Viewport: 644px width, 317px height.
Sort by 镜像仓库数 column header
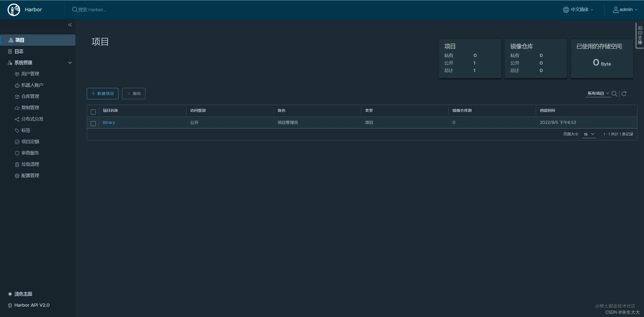[x=462, y=111]
